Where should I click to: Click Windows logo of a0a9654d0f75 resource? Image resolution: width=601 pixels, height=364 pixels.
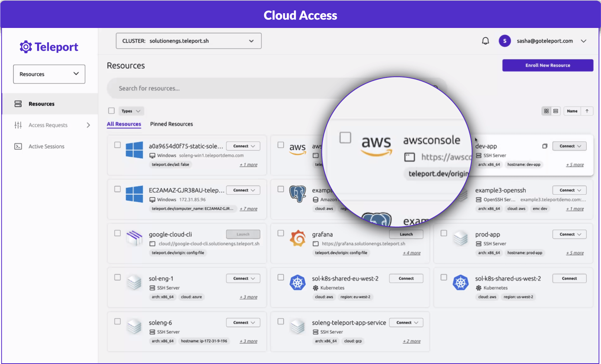coord(134,150)
